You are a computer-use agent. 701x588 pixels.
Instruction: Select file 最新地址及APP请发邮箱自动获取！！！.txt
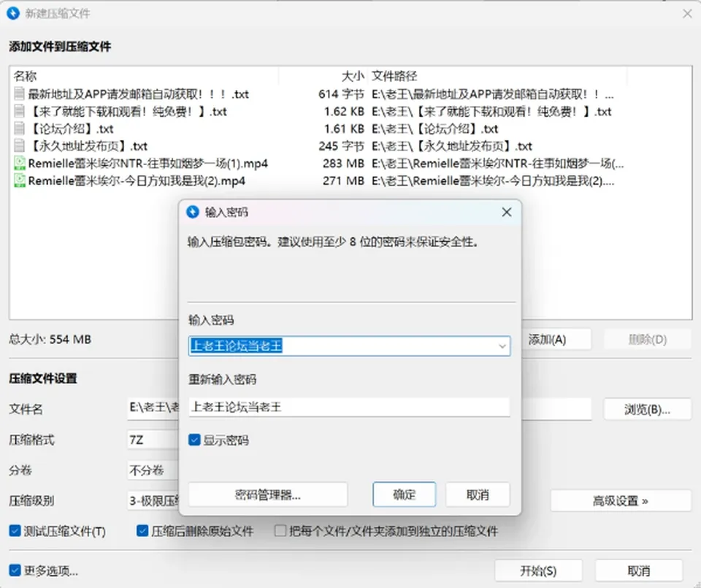click(x=138, y=94)
